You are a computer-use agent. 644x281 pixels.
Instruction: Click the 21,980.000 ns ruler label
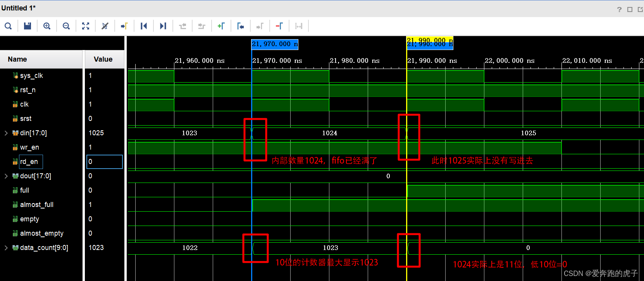pyautogui.click(x=355, y=60)
